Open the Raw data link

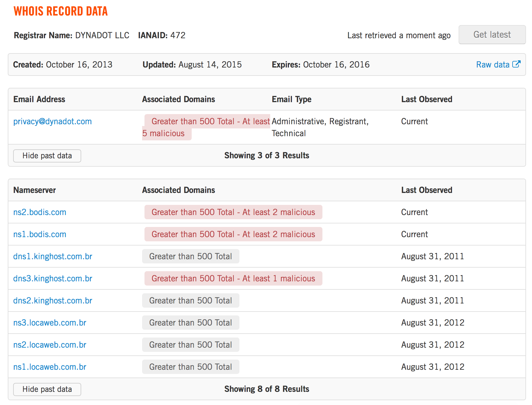pos(493,65)
